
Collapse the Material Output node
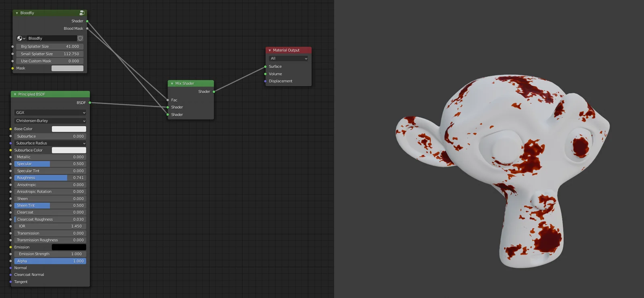[x=270, y=50]
